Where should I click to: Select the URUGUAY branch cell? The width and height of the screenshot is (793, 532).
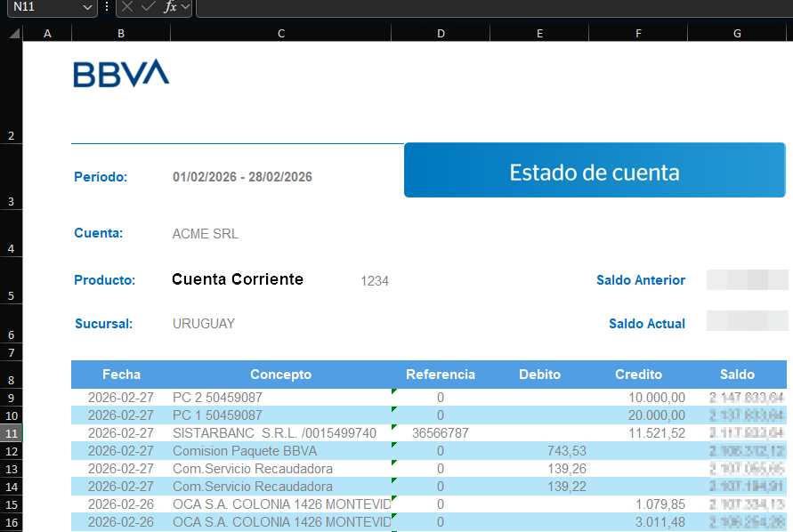pos(204,324)
